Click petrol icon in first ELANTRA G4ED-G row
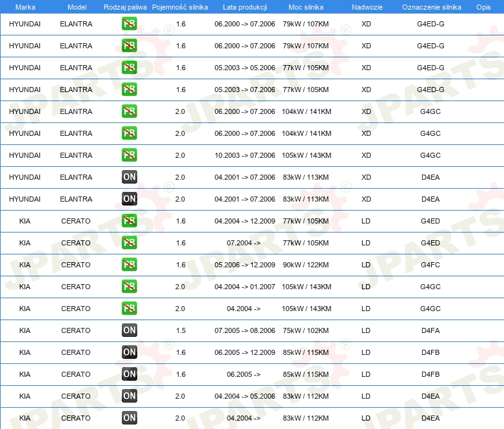Screen dimensions: 504x429 pyautogui.click(x=129, y=24)
